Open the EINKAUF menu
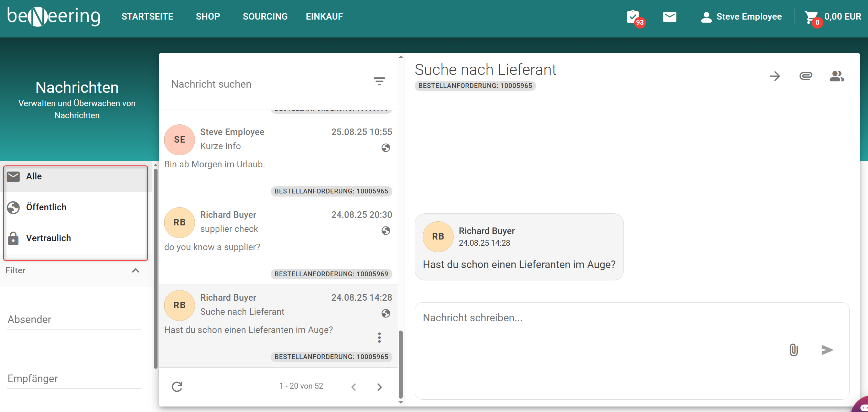 [x=324, y=16]
